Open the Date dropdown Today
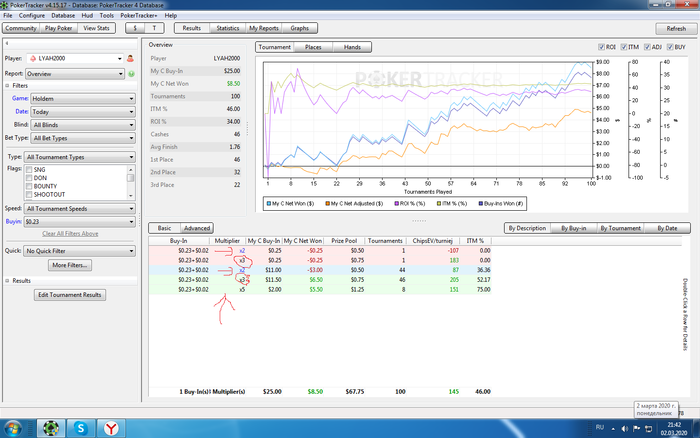Screen dimensions: 700x438 (83, 112)
